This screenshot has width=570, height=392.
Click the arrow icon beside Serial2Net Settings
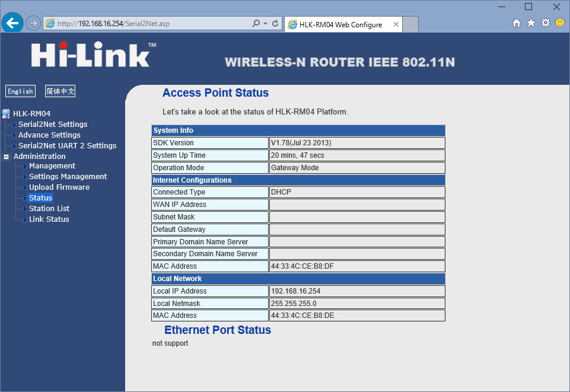pos(15,125)
